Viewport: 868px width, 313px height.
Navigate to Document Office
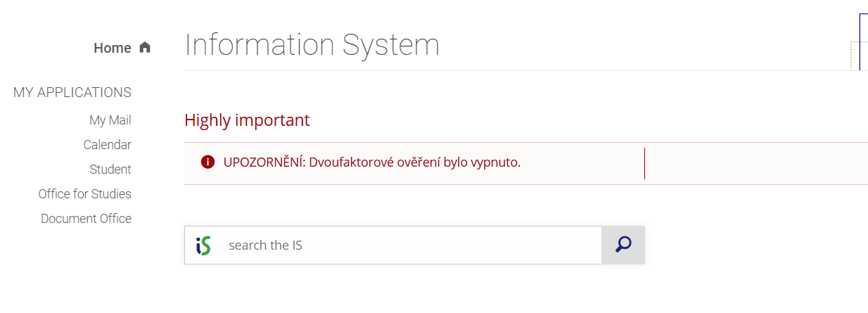86,219
